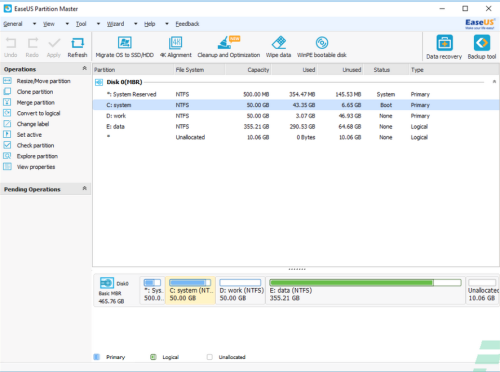
Task: Open dropdown arrow next to Wizard
Action: click(135, 24)
